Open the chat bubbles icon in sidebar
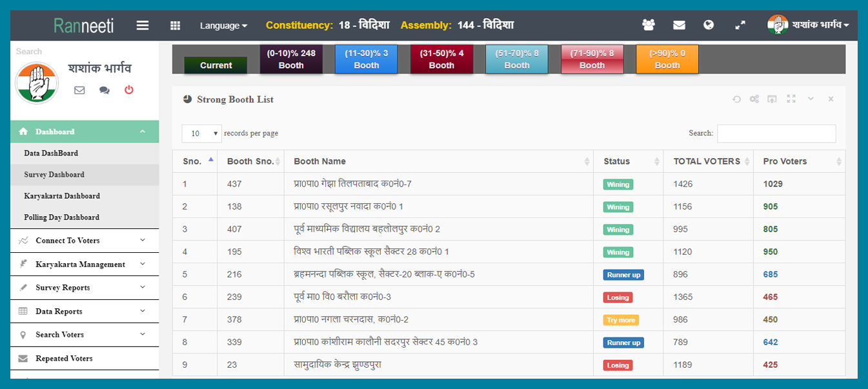The image size is (868, 389). (104, 90)
